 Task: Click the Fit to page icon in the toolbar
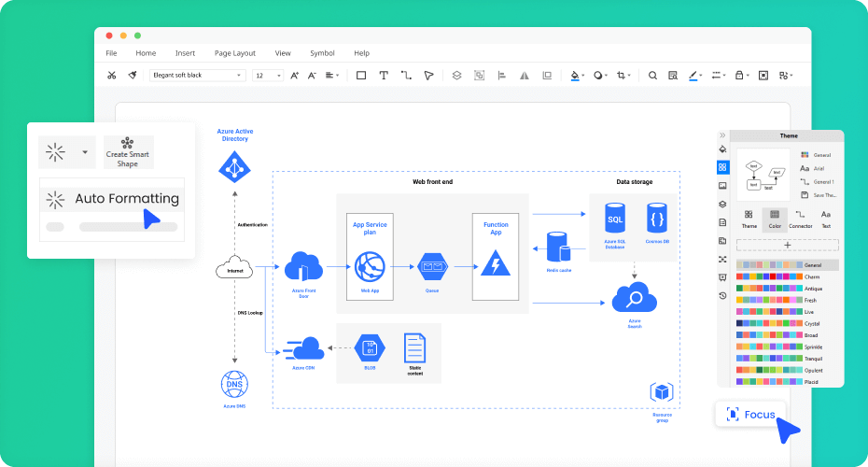click(x=763, y=76)
